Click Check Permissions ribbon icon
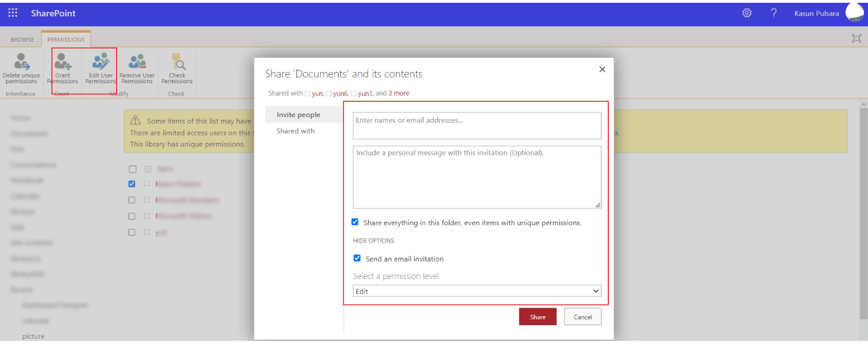 (177, 69)
